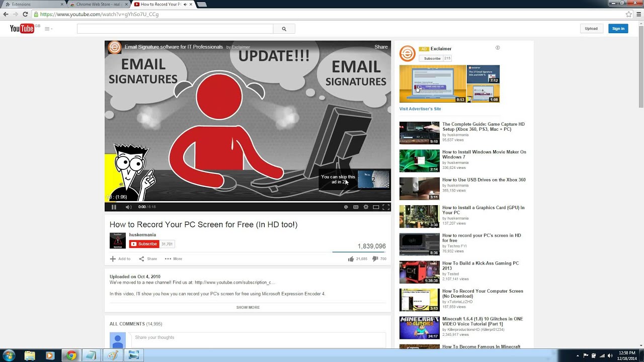
Task: Dislike the video with thumbs down
Action: 375,259
